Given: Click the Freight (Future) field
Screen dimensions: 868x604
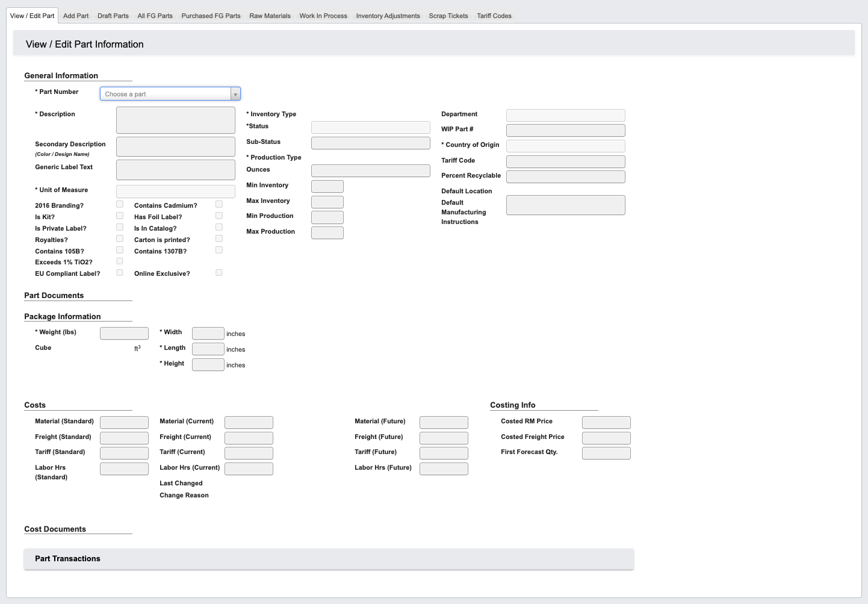Looking at the screenshot, I should click(x=444, y=438).
